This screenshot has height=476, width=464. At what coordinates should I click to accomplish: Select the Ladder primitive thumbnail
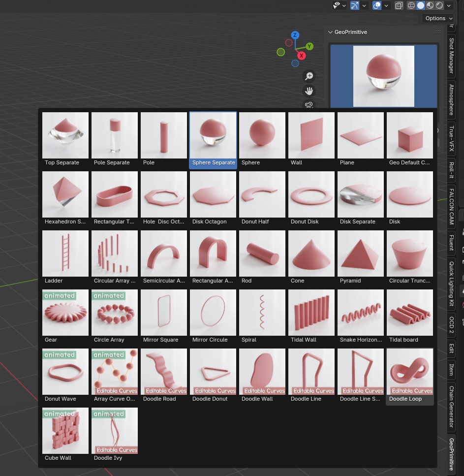[x=65, y=257]
